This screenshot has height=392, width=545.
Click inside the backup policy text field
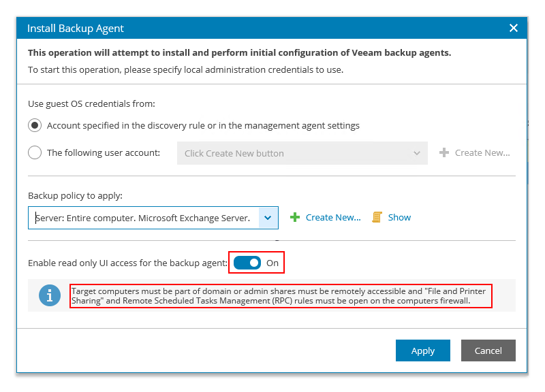click(143, 218)
